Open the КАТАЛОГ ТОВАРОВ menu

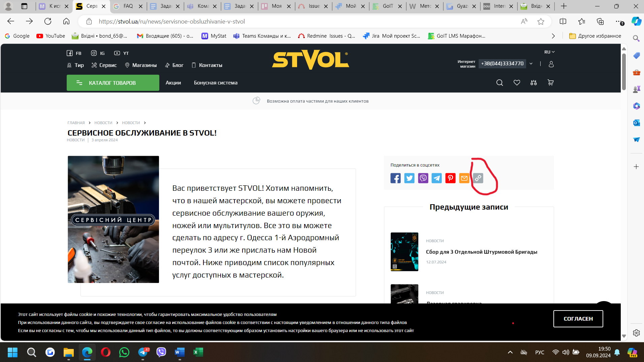tap(113, 83)
